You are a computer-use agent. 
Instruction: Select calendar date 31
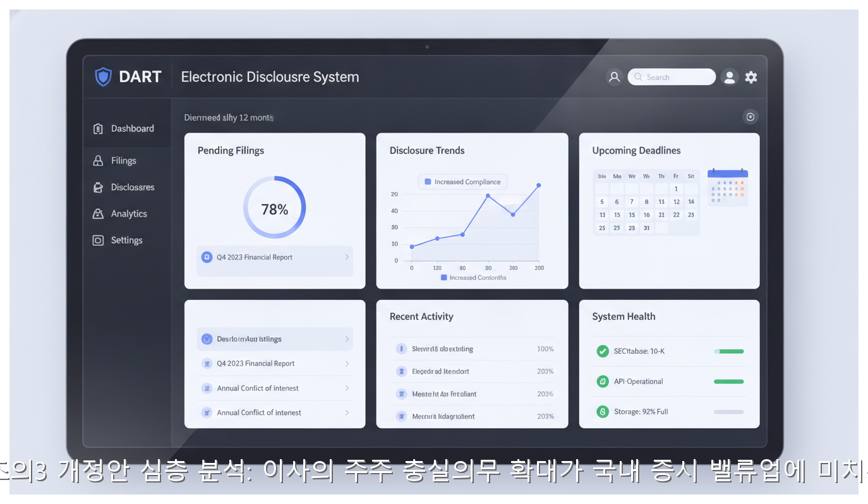pos(646,228)
